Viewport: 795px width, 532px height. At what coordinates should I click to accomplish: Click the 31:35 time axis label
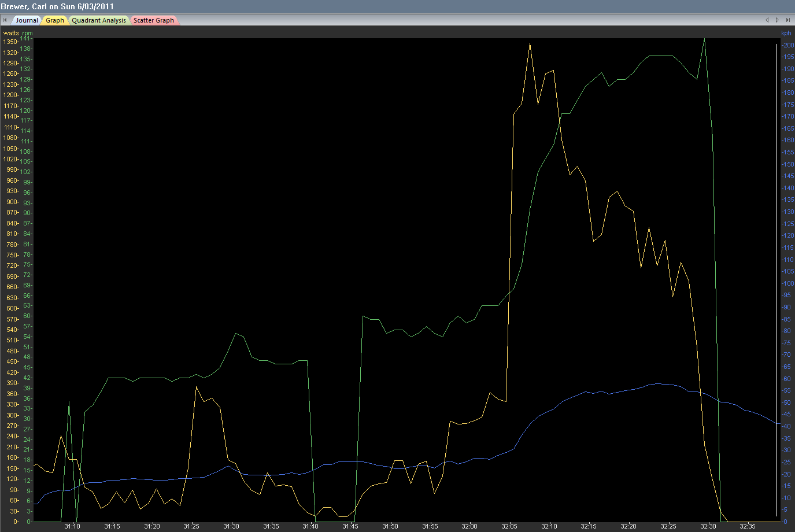[x=271, y=526]
